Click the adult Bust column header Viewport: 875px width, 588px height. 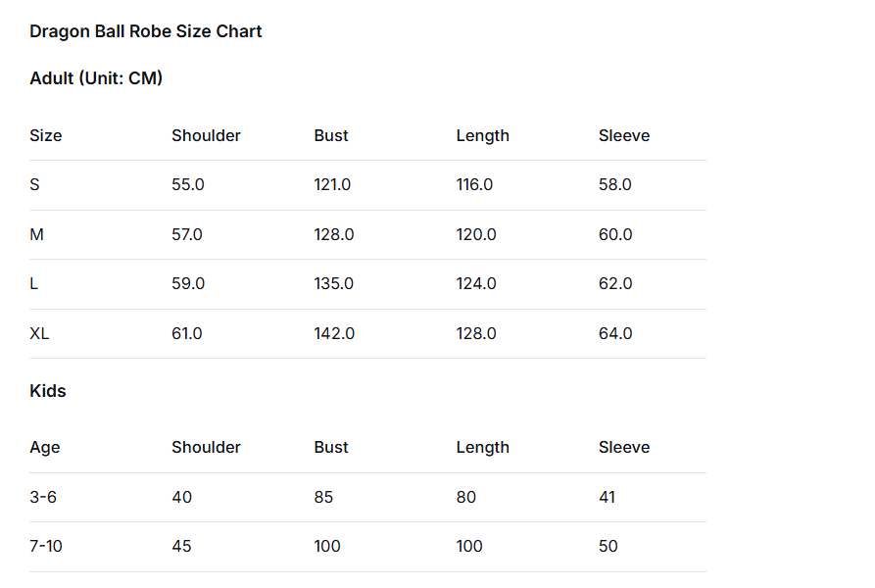pyautogui.click(x=331, y=136)
